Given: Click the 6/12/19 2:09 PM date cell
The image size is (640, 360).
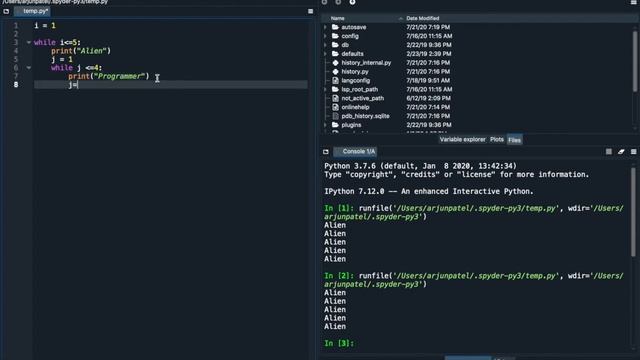Looking at the screenshot, I should 429,98.
